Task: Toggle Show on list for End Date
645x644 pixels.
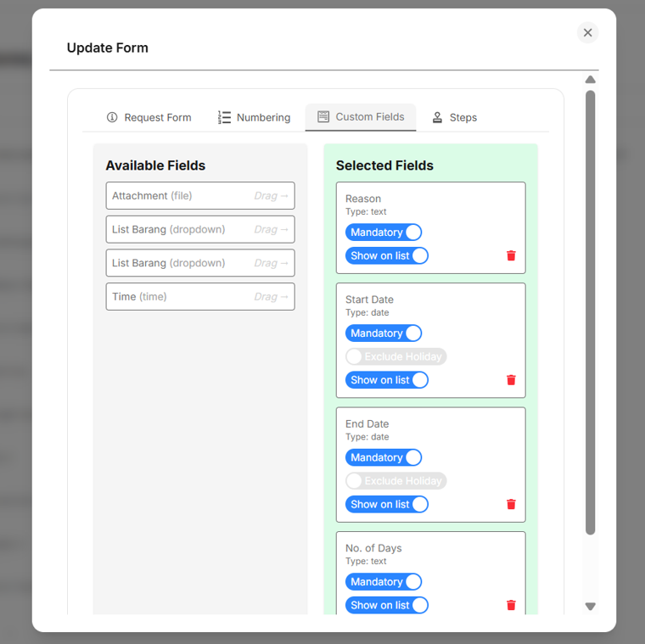Action: coord(387,504)
